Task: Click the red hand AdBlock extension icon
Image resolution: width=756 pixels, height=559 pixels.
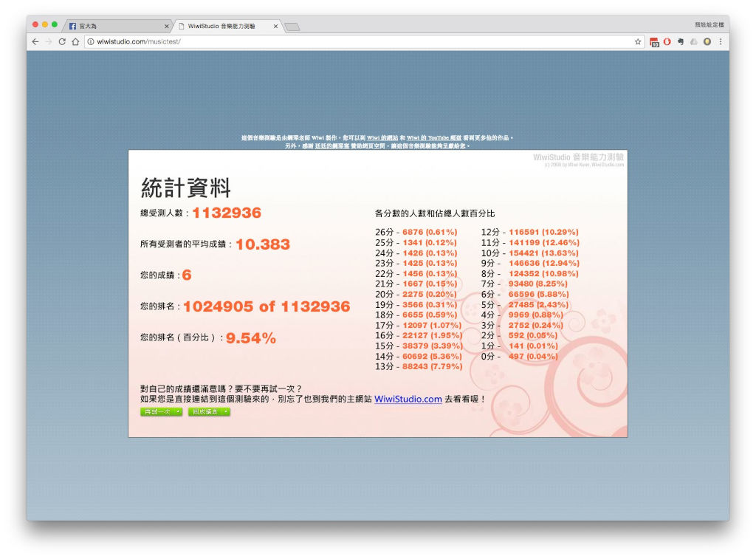Action: [667, 42]
